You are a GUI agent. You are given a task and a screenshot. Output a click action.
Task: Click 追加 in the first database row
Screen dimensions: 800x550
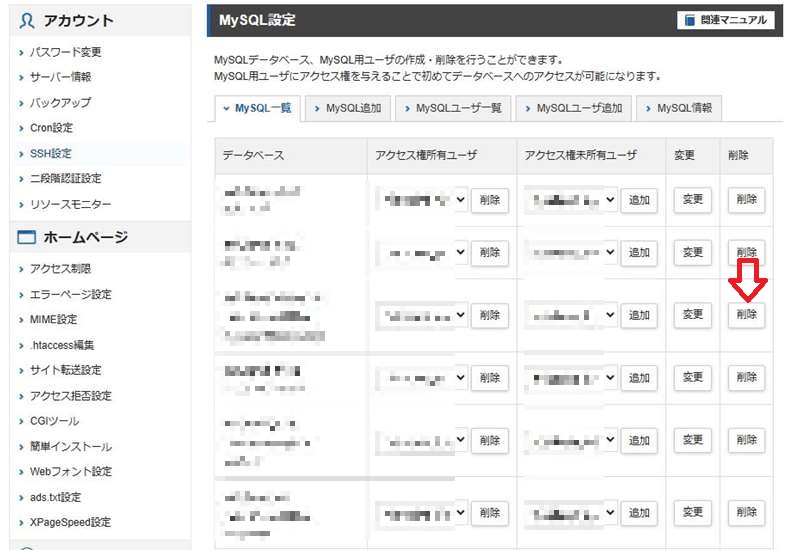pos(639,200)
